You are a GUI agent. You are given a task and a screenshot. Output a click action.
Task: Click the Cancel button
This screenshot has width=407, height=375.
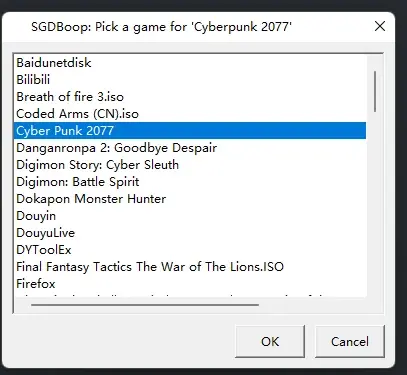point(350,341)
